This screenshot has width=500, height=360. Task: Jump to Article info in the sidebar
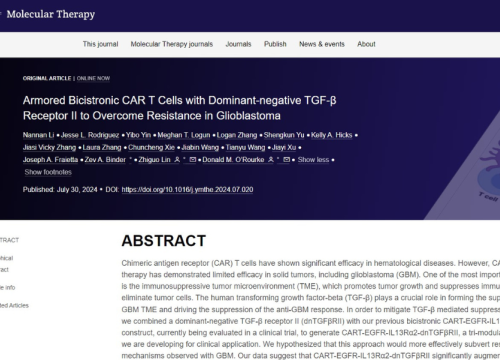tap(7, 287)
